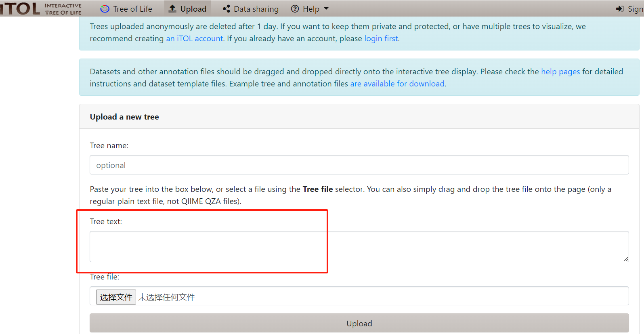Viewport: 644px width, 334px height.
Task: Click the sign-in arrow icon
Action: [620, 9]
